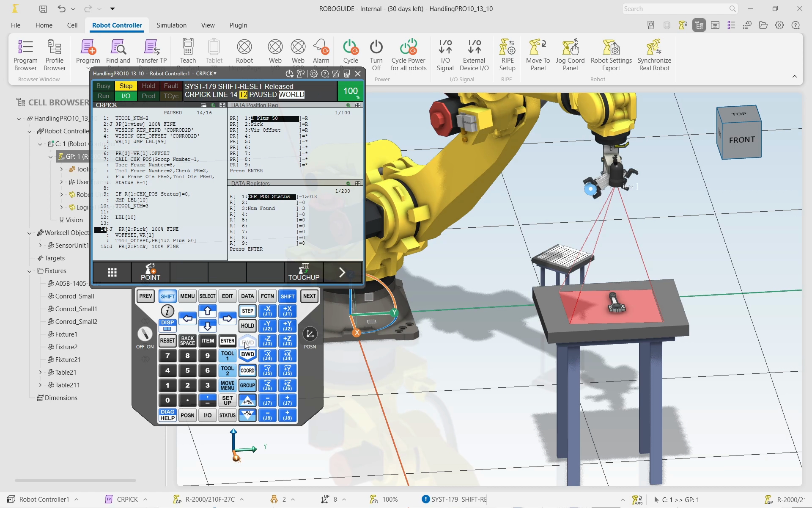
Task: Switch to the Simulation ribbon tab
Action: point(171,25)
